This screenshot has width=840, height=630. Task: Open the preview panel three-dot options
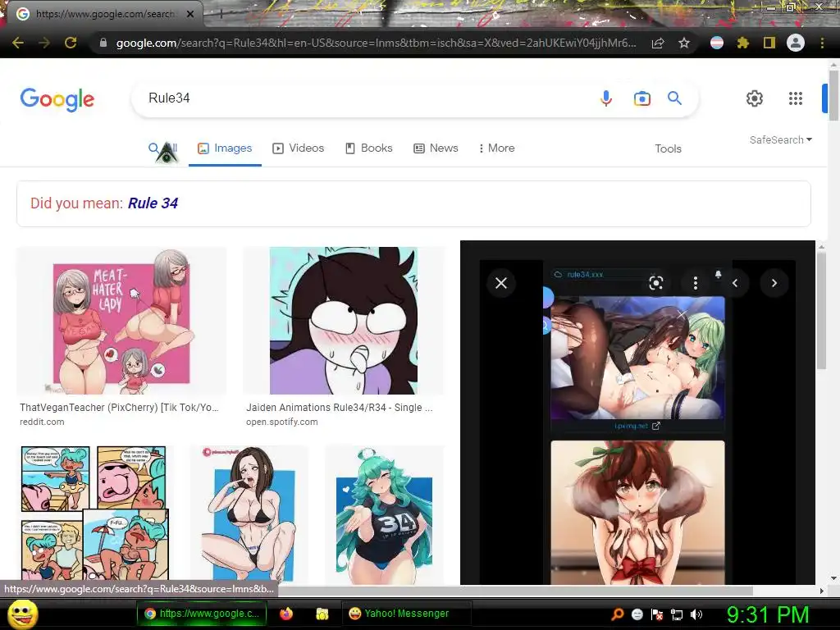[696, 283]
